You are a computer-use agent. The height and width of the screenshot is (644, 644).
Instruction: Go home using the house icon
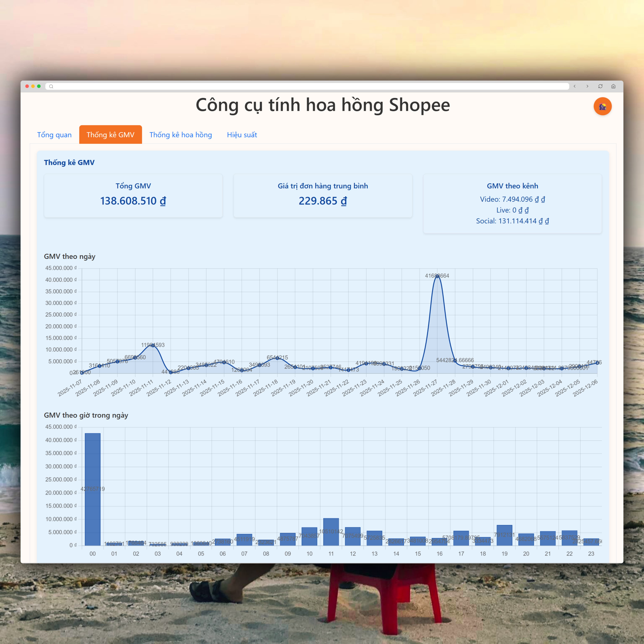(x=613, y=86)
